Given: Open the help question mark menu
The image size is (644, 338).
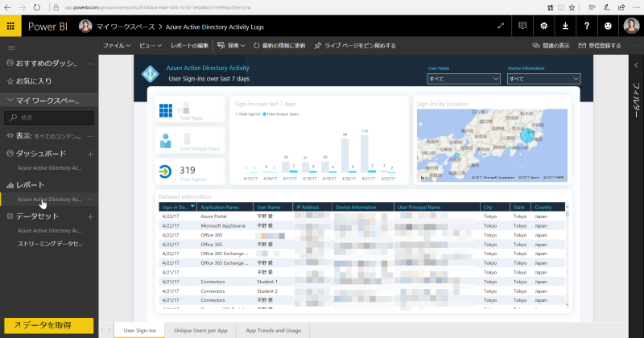Looking at the screenshot, I should [x=587, y=26].
